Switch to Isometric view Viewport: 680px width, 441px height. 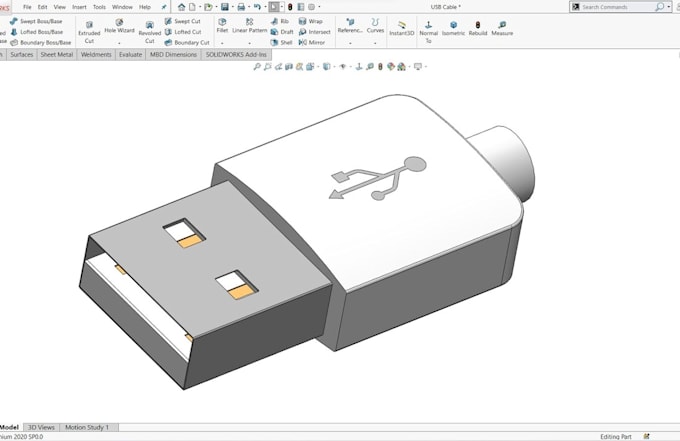[x=453, y=29]
